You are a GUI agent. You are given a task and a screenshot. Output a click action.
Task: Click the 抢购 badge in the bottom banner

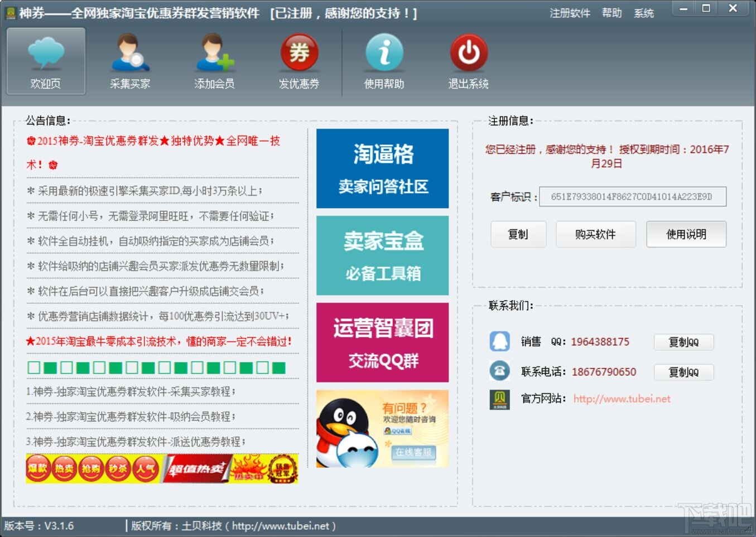[92, 468]
